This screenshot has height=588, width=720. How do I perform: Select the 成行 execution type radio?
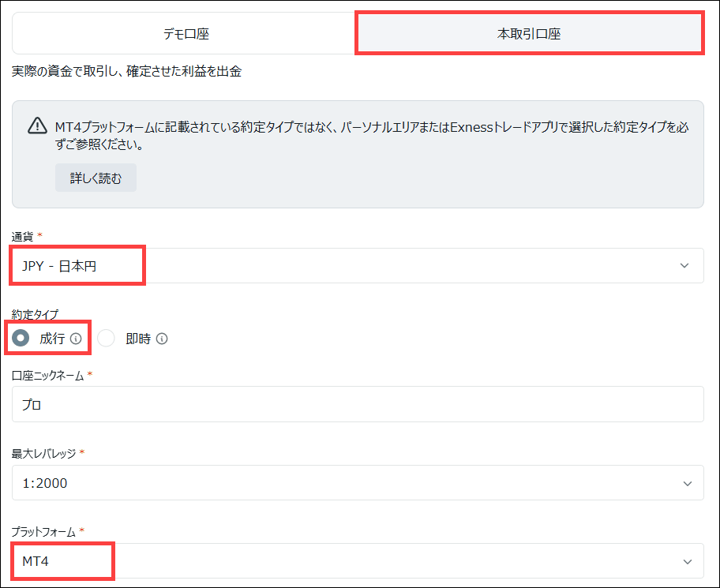[x=21, y=339]
